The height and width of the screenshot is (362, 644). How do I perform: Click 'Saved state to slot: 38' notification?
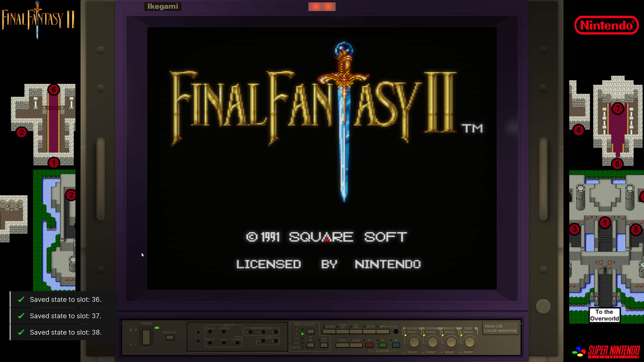65,332
